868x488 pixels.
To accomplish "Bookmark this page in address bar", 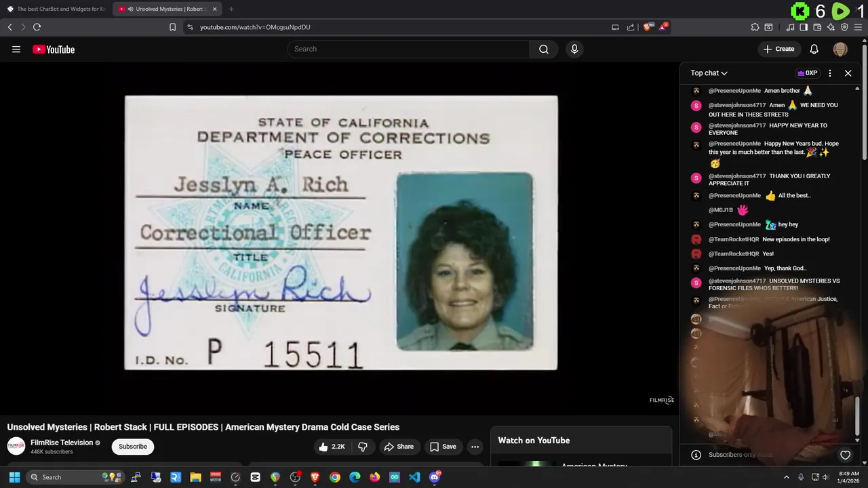I will (x=172, y=27).
